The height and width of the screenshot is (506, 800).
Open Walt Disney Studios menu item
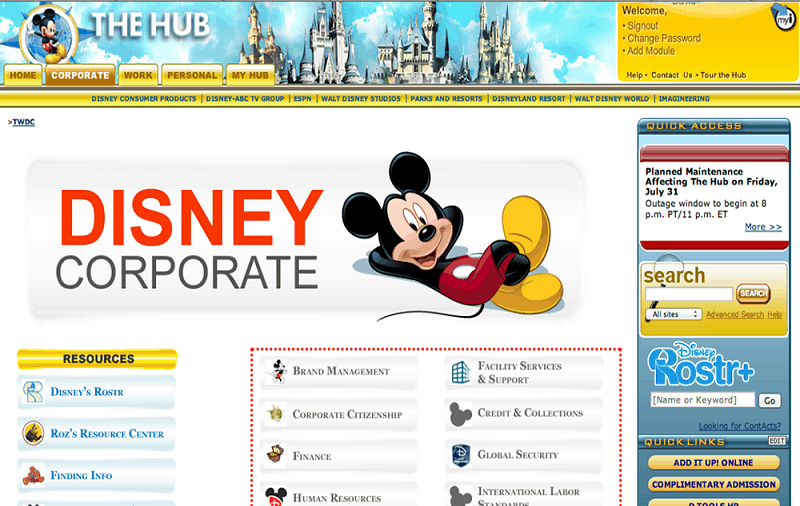click(x=361, y=98)
